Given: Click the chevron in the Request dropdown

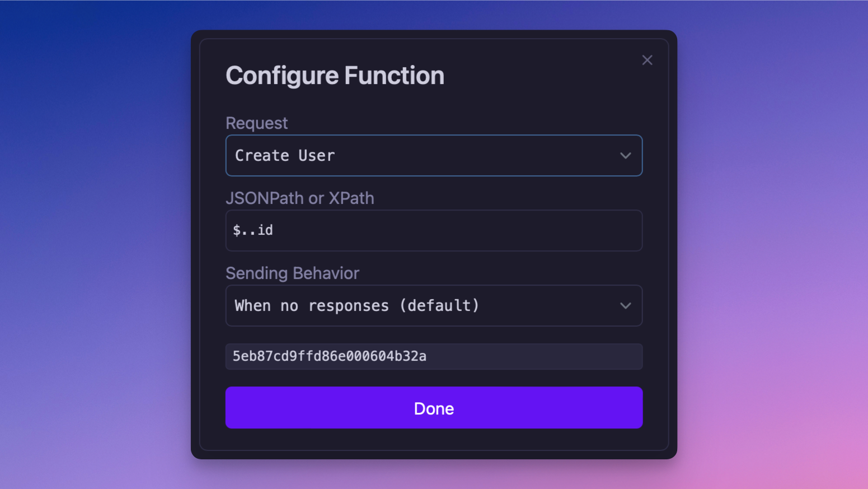Looking at the screenshot, I should point(625,156).
